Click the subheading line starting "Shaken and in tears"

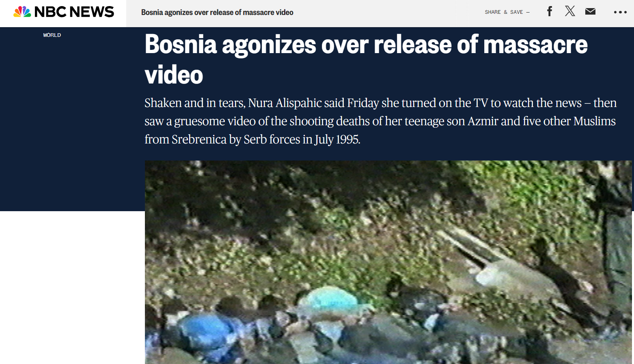[380, 103]
